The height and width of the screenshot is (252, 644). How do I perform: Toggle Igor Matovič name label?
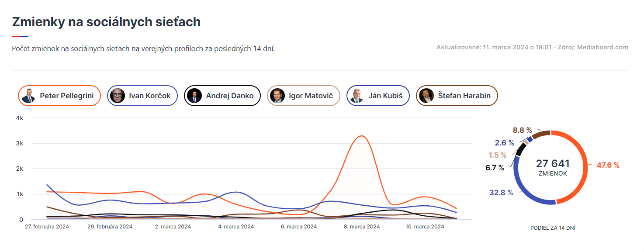click(311, 96)
